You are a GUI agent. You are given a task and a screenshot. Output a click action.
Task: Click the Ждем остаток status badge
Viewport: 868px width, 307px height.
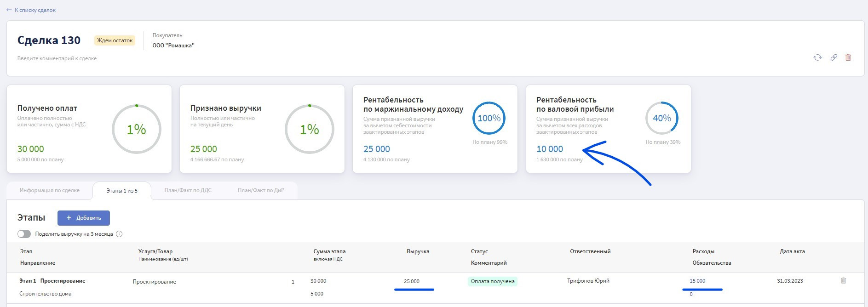115,40
